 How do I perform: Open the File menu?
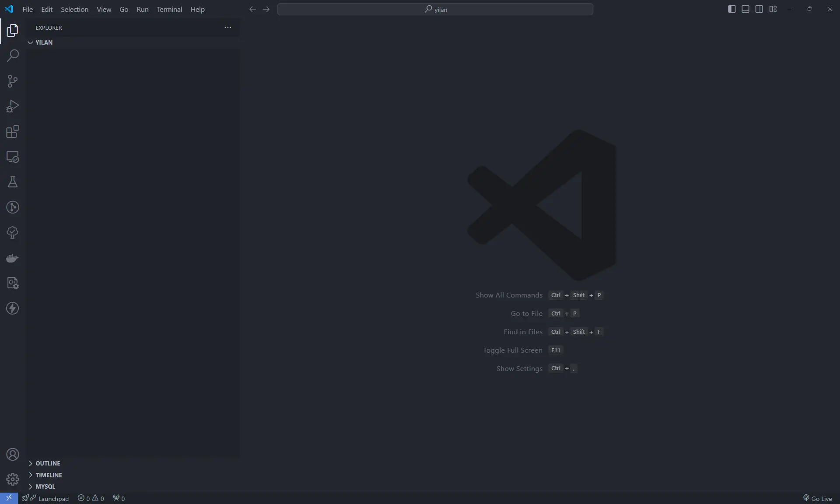coord(28,9)
